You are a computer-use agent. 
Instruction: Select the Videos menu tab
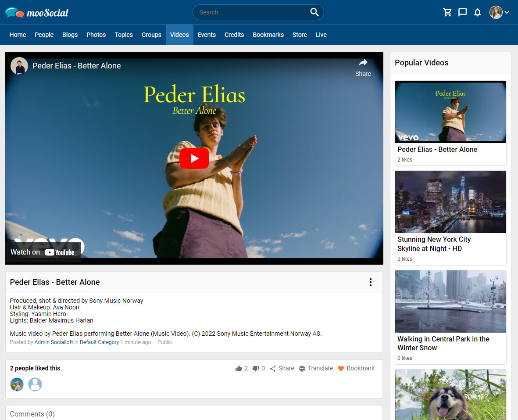point(179,35)
